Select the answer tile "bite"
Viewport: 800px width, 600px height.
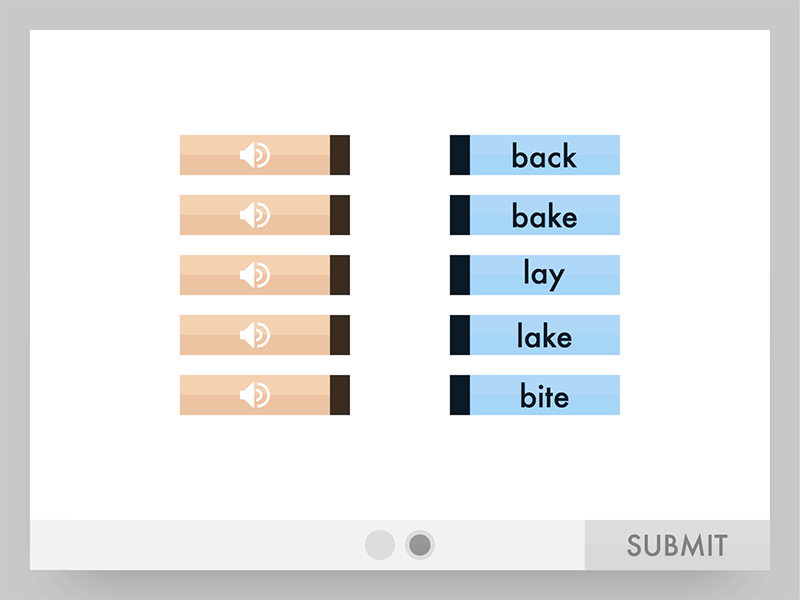pyautogui.click(x=543, y=395)
